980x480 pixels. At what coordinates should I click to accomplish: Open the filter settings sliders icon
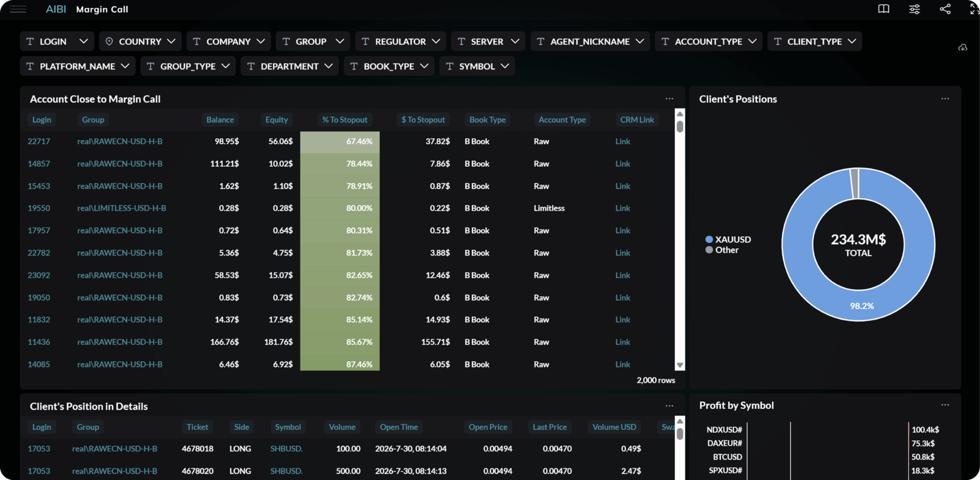[915, 9]
